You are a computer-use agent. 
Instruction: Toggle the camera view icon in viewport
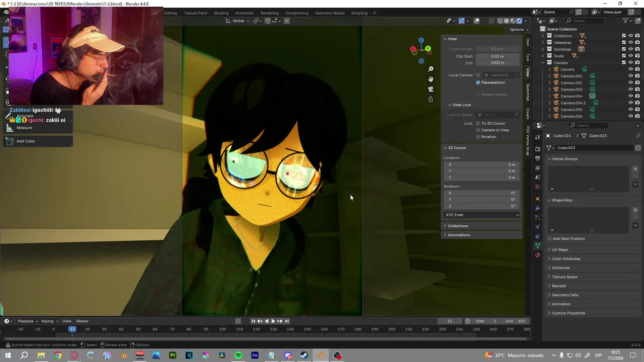431,89
